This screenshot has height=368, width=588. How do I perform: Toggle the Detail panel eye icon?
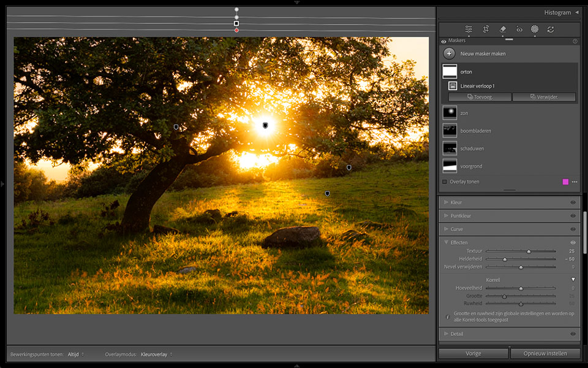point(573,334)
